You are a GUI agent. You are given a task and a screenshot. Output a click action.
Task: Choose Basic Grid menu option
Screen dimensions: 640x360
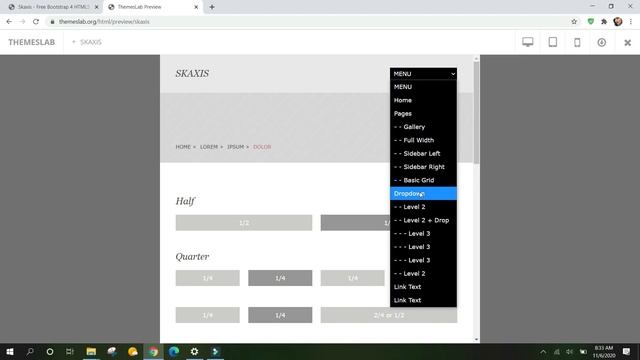423,180
